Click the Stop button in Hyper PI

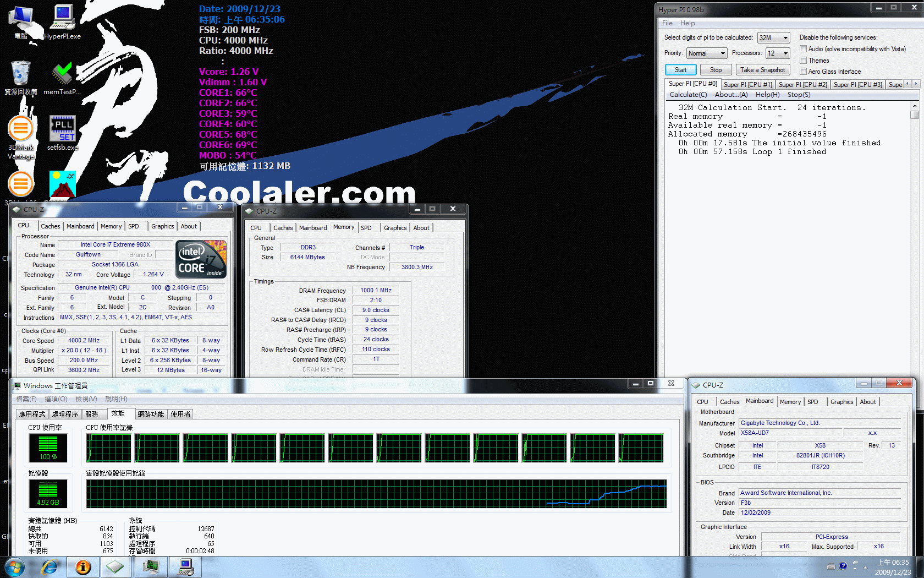point(716,70)
